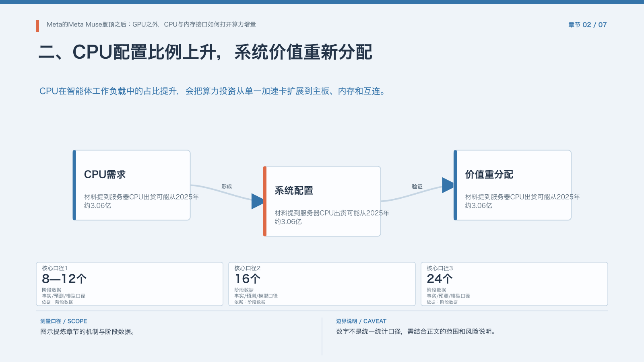Select the sentence starting 数字不是统一统计口径
Image resolution: width=644 pixels, height=362 pixels.
[417, 332]
